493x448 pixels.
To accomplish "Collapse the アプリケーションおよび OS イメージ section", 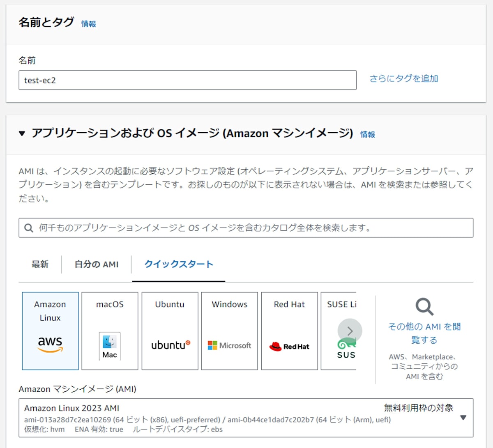I will (x=22, y=133).
